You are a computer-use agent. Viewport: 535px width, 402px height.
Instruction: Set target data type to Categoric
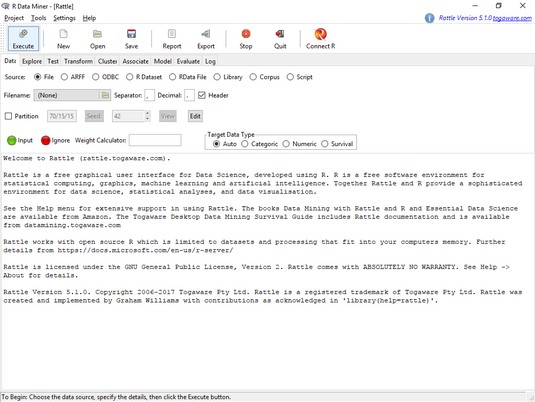pyautogui.click(x=245, y=144)
